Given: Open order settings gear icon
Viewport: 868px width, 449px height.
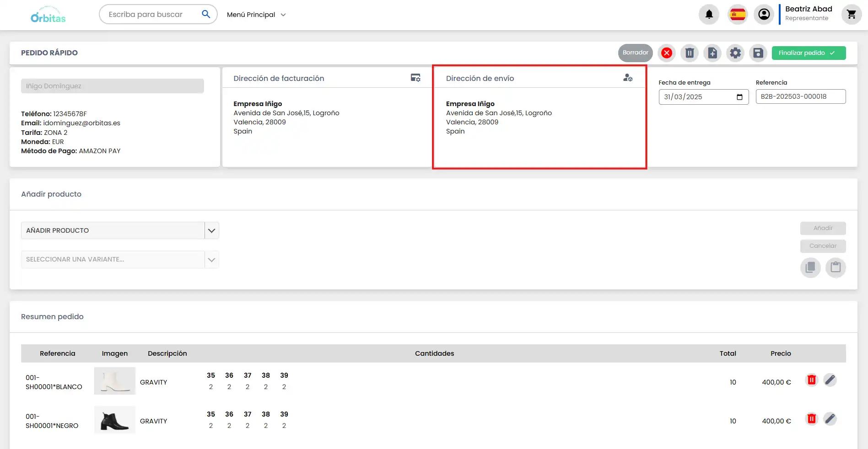Looking at the screenshot, I should pyautogui.click(x=735, y=53).
